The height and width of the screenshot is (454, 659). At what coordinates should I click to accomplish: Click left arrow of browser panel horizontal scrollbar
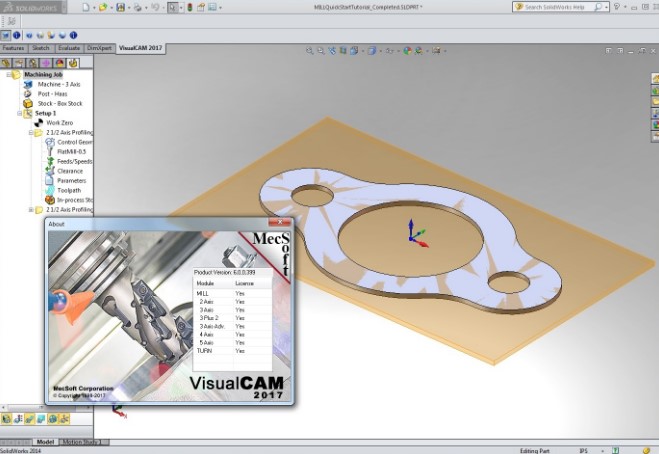coord(3,407)
